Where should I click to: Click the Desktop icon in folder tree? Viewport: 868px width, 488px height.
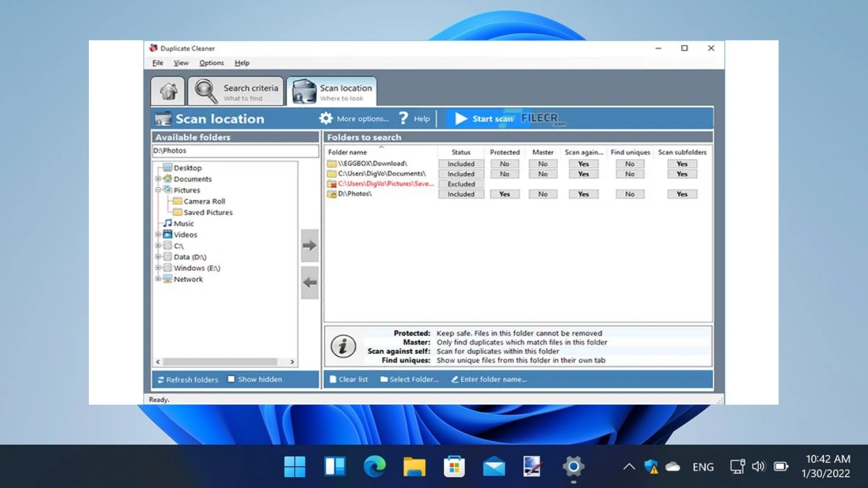[x=167, y=167]
